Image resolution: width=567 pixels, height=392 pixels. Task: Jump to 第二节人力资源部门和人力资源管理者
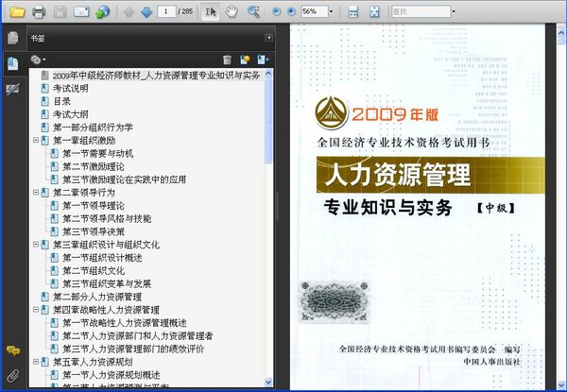click(x=138, y=336)
